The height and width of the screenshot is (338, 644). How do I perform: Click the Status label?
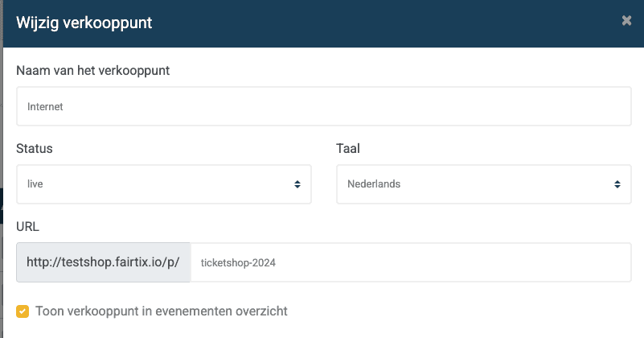pyautogui.click(x=35, y=148)
